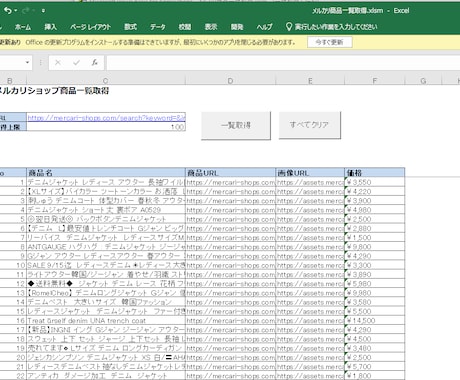Click the 商品名 table header cell

click(106, 173)
